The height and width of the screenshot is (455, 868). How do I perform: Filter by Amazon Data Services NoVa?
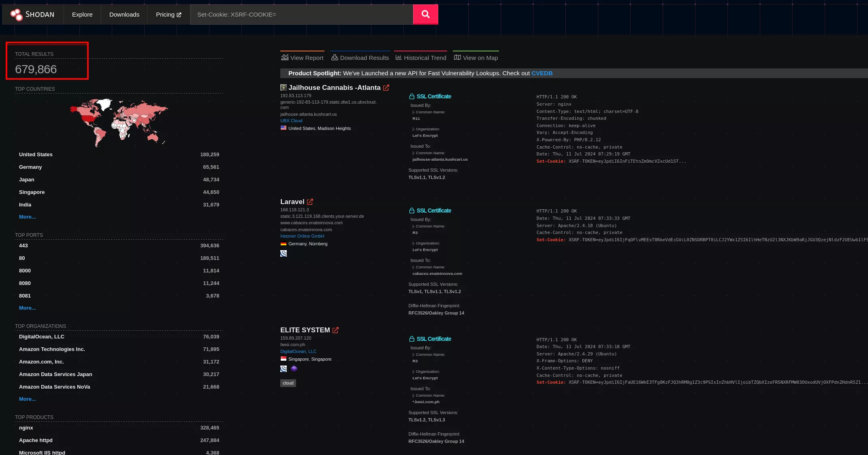(119, 387)
